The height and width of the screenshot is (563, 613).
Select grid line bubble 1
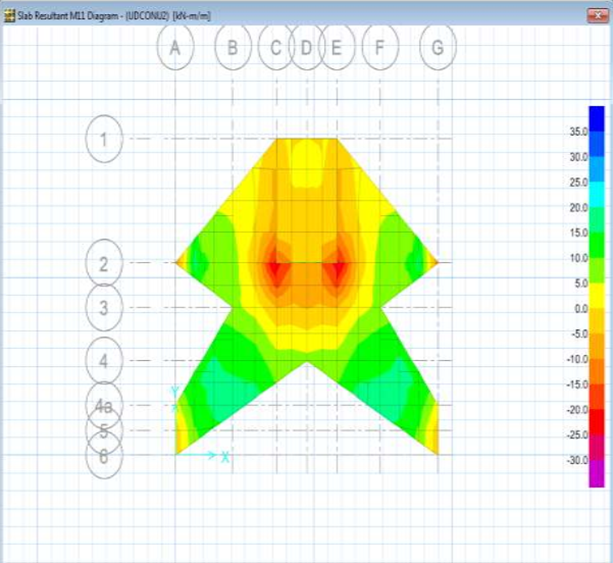click(x=104, y=139)
